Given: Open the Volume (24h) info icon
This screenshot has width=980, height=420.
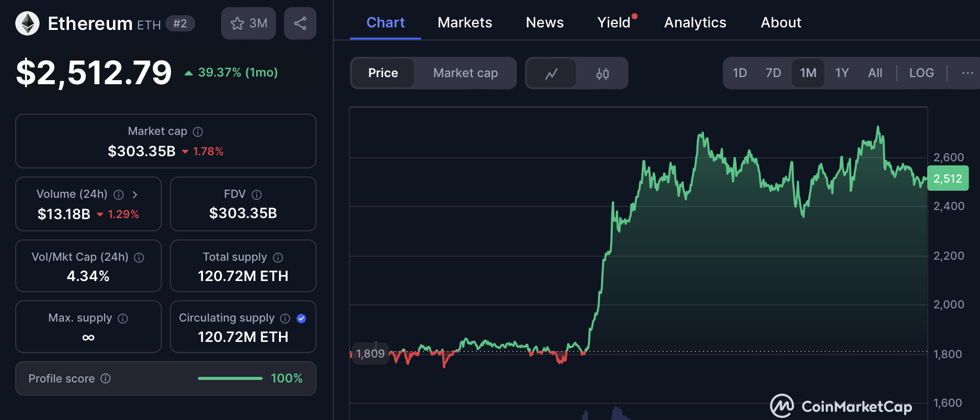Looking at the screenshot, I should (x=119, y=195).
